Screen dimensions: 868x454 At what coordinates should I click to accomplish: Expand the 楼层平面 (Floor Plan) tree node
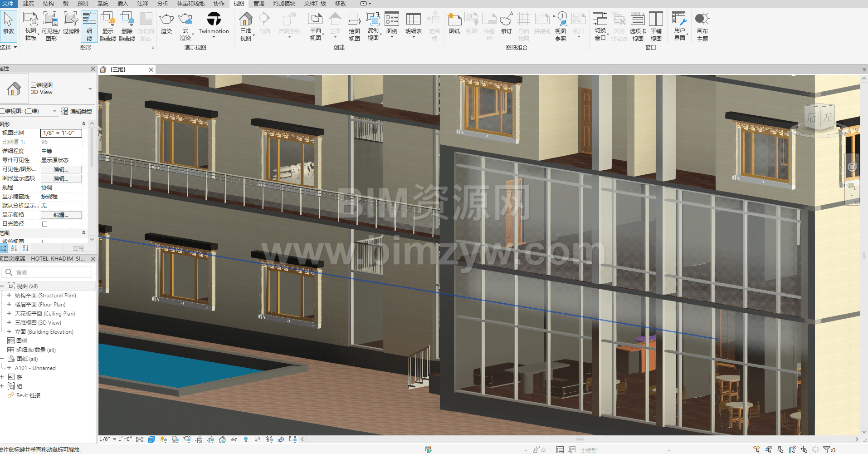pos(9,305)
